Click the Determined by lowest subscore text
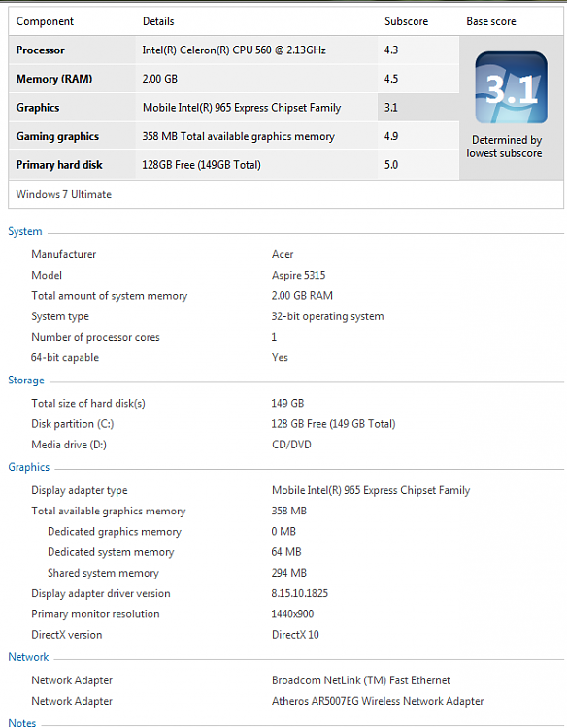This screenshot has width=567, height=728. [504, 147]
